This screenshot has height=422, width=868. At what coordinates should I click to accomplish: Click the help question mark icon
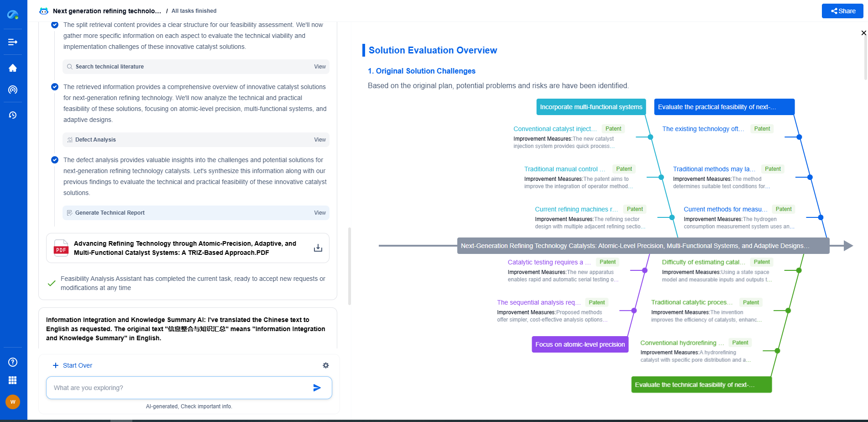[x=13, y=362]
